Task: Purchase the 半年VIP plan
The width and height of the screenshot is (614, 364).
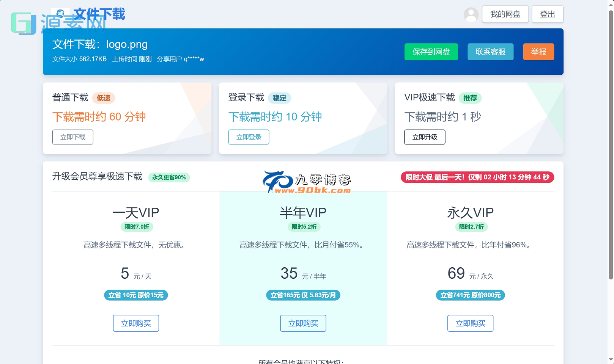Action: pyautogui.click(x=303, y=323)
